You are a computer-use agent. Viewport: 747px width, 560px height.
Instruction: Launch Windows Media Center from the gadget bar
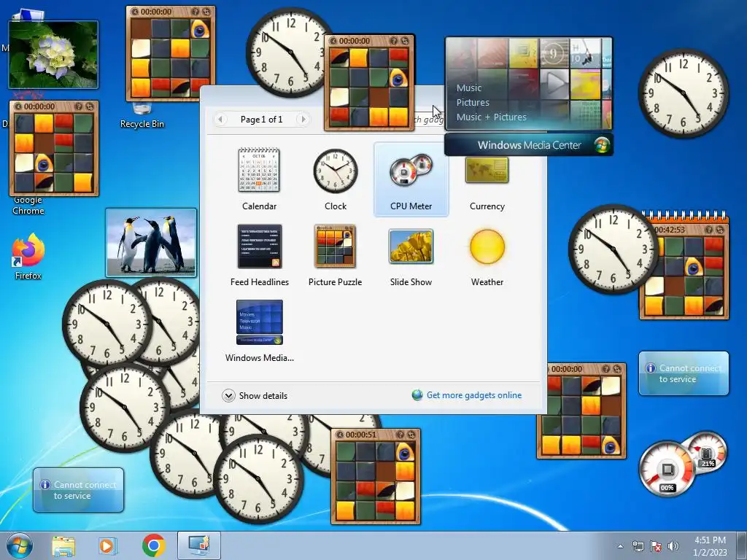(x=529, y=145)
